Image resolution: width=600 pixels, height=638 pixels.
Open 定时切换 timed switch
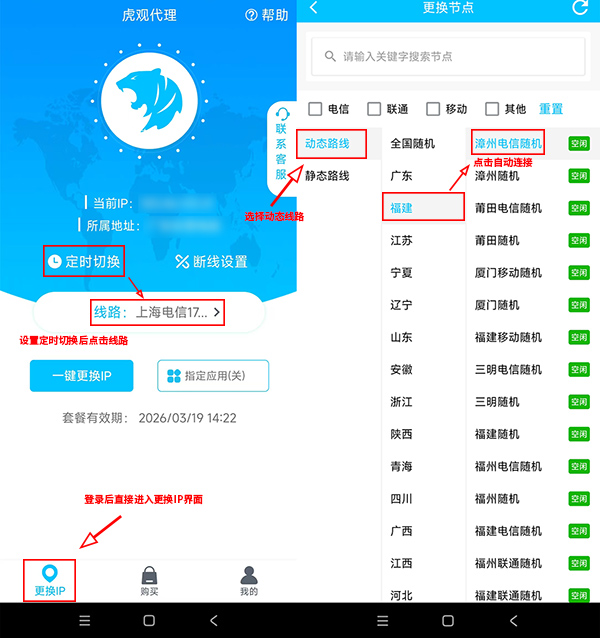click(84, 261)
